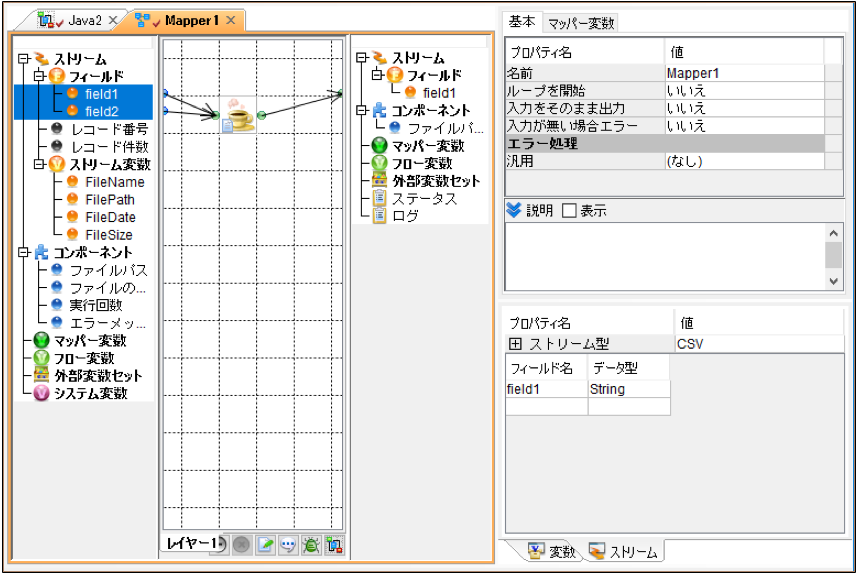Toggle the 表示 checkbox
857x574 pixels.
click(569, 210)
